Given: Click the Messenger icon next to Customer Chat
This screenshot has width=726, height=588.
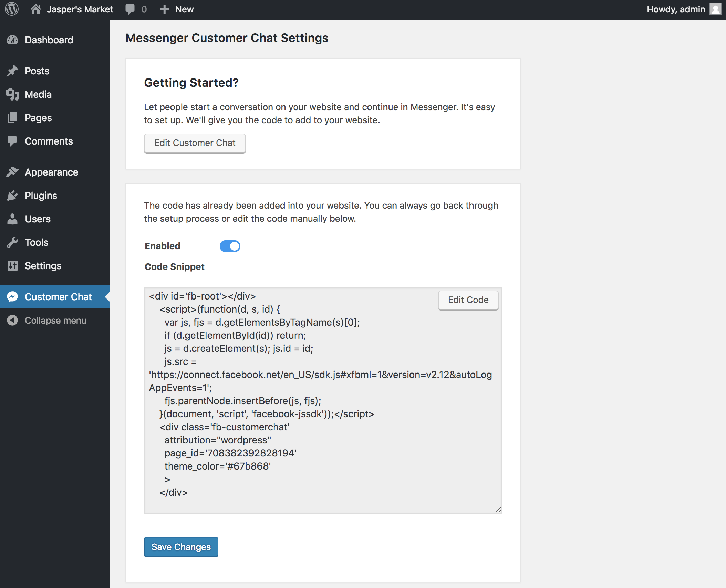Looking at the screenshot, I should point(12,296).
